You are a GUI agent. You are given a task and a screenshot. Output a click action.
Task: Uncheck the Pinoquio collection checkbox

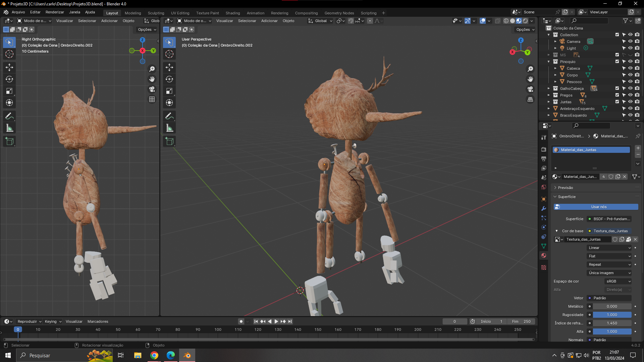[617, 62]
